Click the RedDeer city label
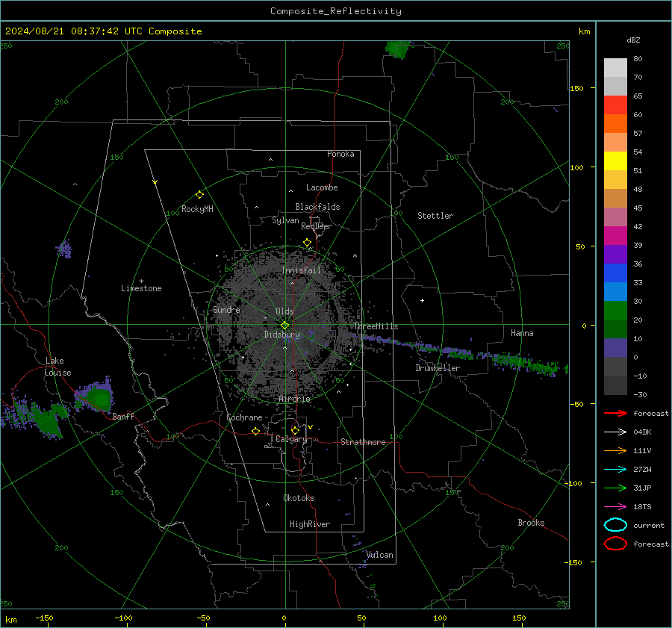Screen dimensions: 672x628 (x=317, y=226)
